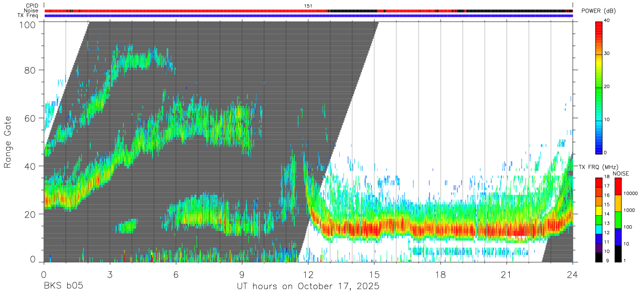Click the TX Freq row label at top
644x297 pixels.
pyautogui.click(x=27, y=16)
